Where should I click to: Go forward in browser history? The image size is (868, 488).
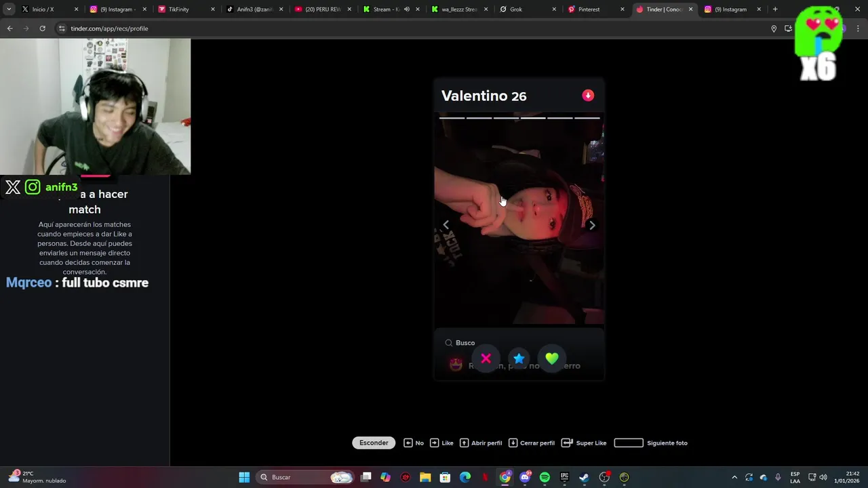(x=26, y=28)
